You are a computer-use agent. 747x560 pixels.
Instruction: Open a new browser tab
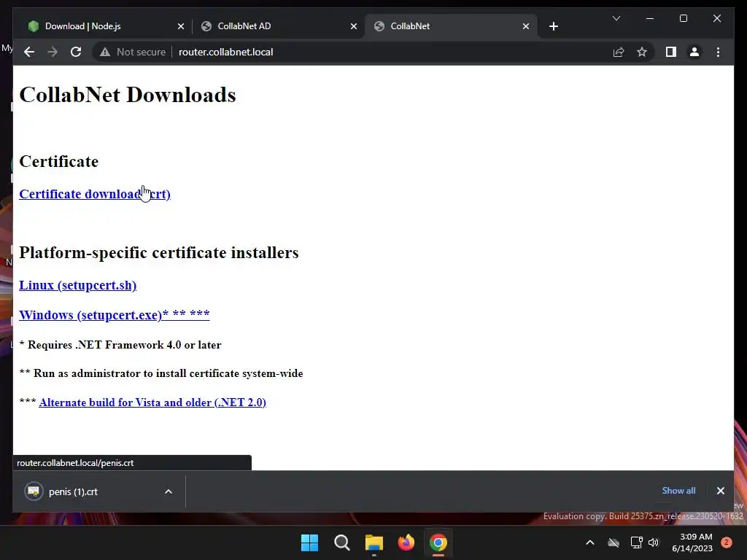(x=553, y=26)
